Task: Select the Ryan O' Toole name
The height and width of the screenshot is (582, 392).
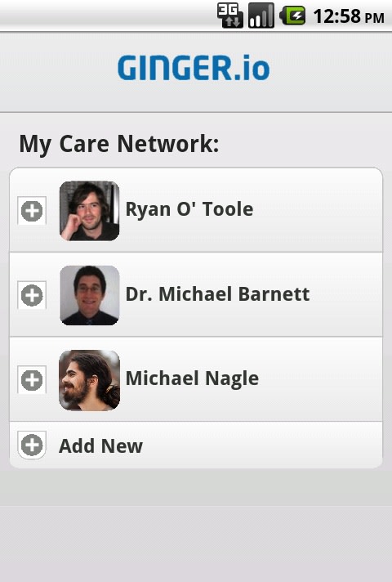Action: click(189, 209)
